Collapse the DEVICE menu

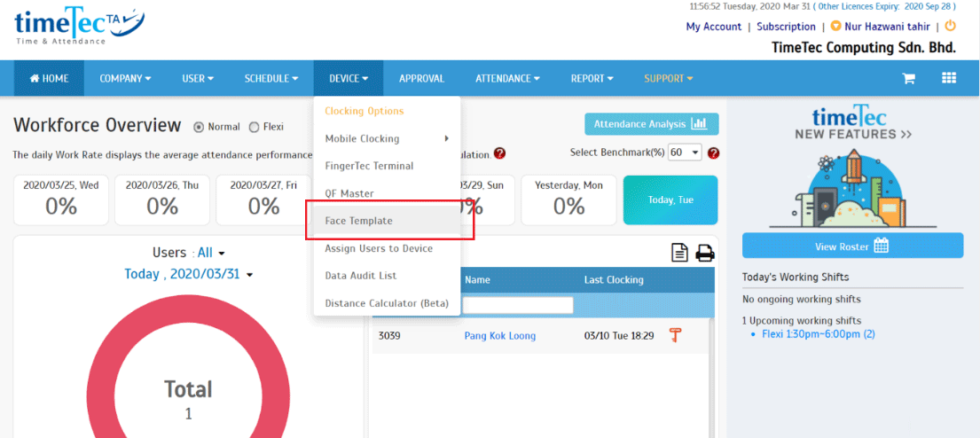349,79
